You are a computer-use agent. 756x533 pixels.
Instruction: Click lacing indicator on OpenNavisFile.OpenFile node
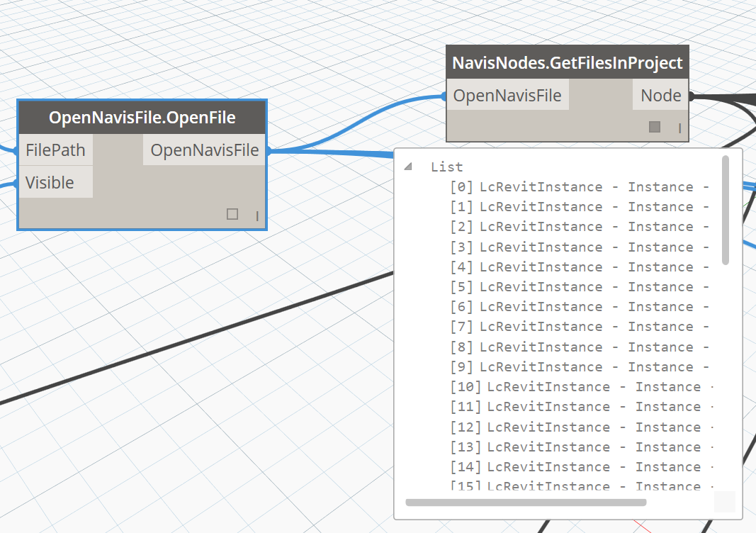pyautogui.click(x=256, y=215)
